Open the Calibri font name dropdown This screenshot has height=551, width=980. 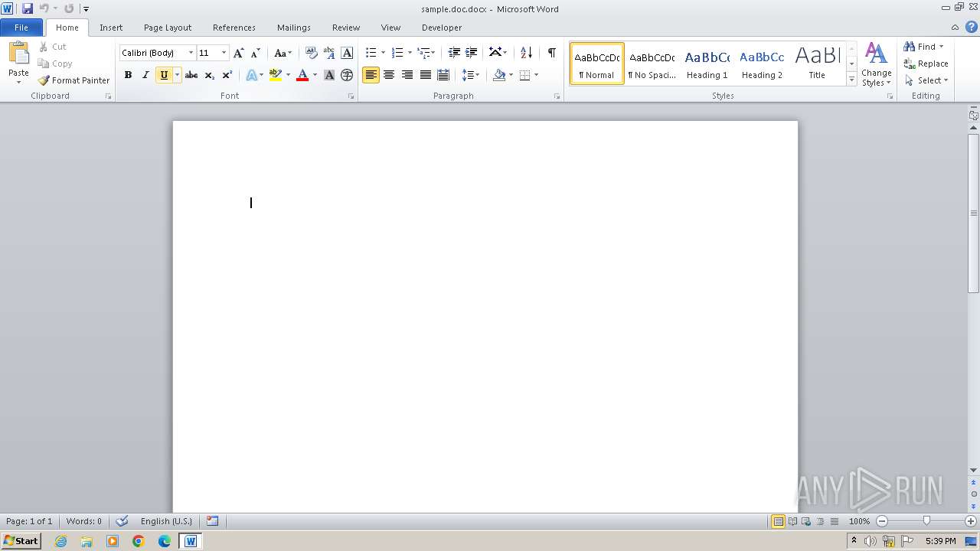coord(191,53)
